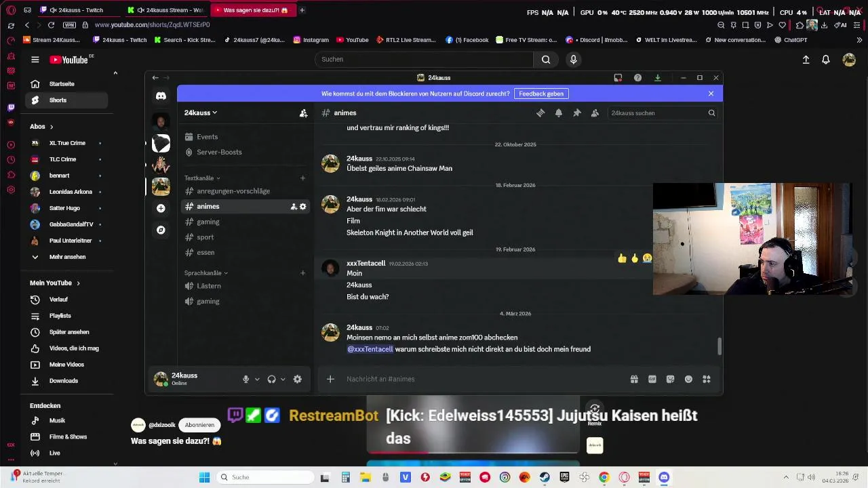The height and width of the screenshot is (488, 868).
Task: Open GIF picker in message bar
Action: [x=652, y=380]
